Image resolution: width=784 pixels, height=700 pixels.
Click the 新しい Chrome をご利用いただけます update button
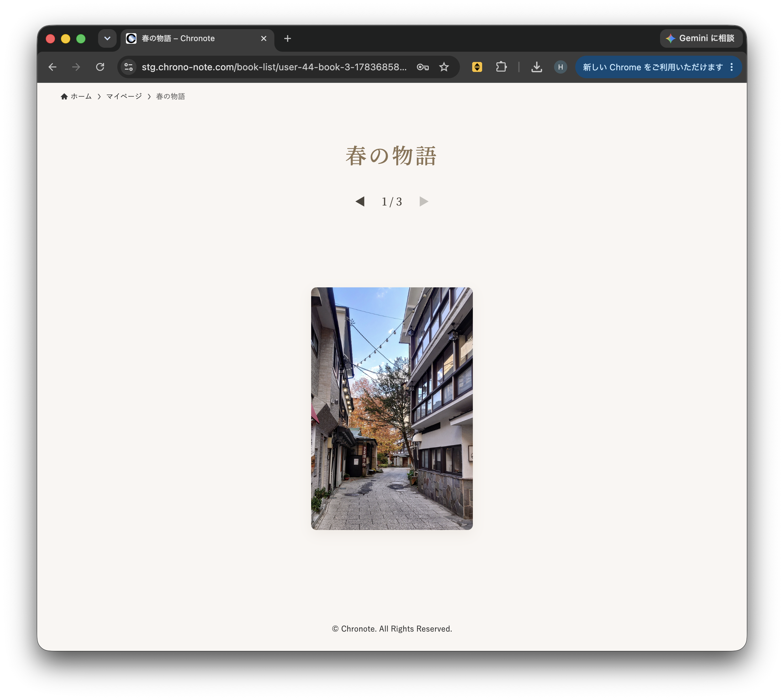coord(652,67)
